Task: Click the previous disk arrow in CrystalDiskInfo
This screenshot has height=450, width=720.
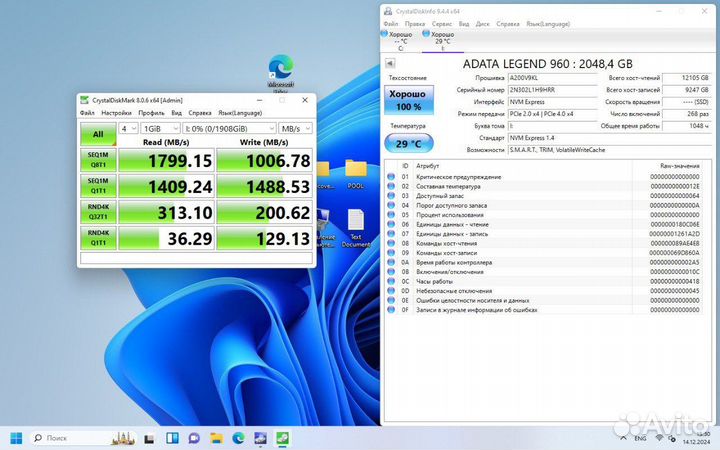Action: [390, 63]
